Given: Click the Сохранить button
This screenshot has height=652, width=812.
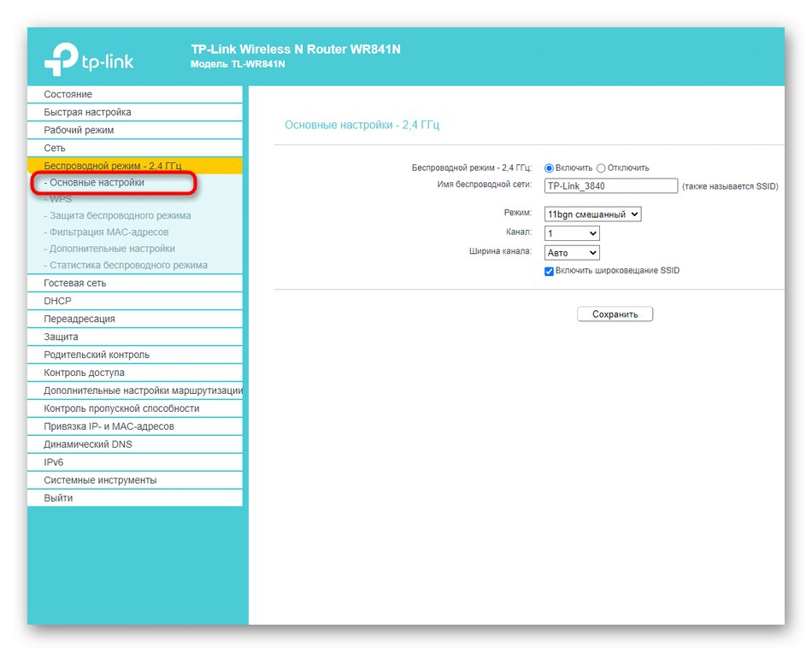Looking at the screenshot, I should [615, 314].
